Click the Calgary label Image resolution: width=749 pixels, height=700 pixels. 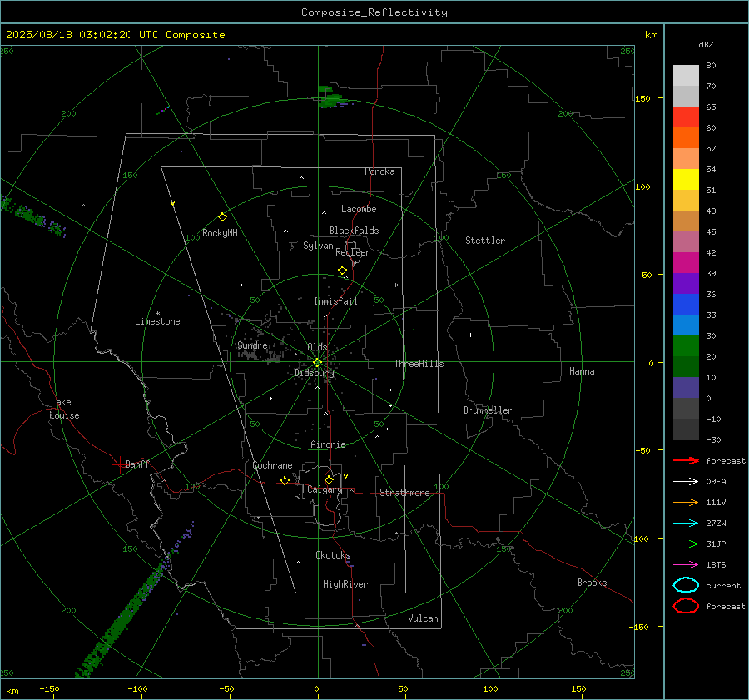[x=325, y=489]
